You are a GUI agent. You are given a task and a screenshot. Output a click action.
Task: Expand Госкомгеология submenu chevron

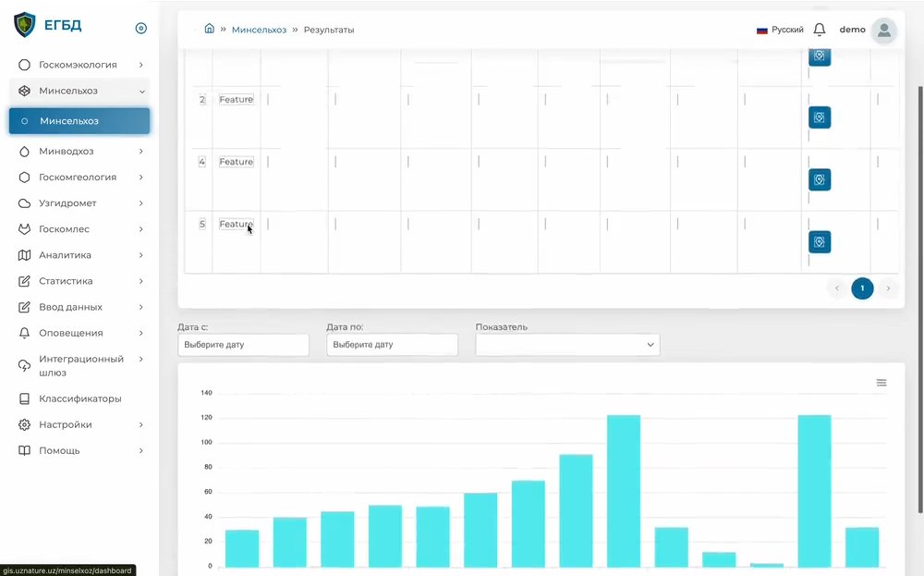click(x=140, y=178)
